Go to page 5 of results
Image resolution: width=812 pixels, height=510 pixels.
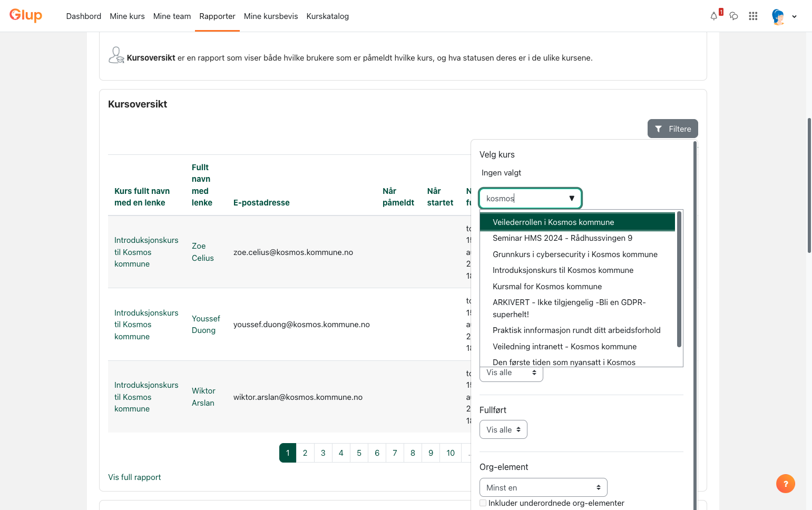(359, 453)
